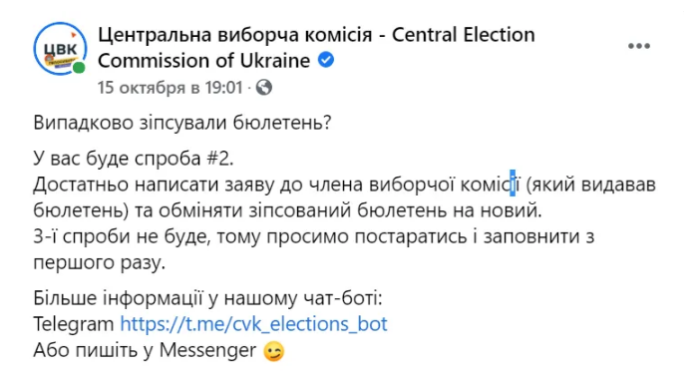Image resolution: width=700 pixels, height=375 pixels.
Task: Click the '#2' text in the post
Action: click(x=220, y=158)
